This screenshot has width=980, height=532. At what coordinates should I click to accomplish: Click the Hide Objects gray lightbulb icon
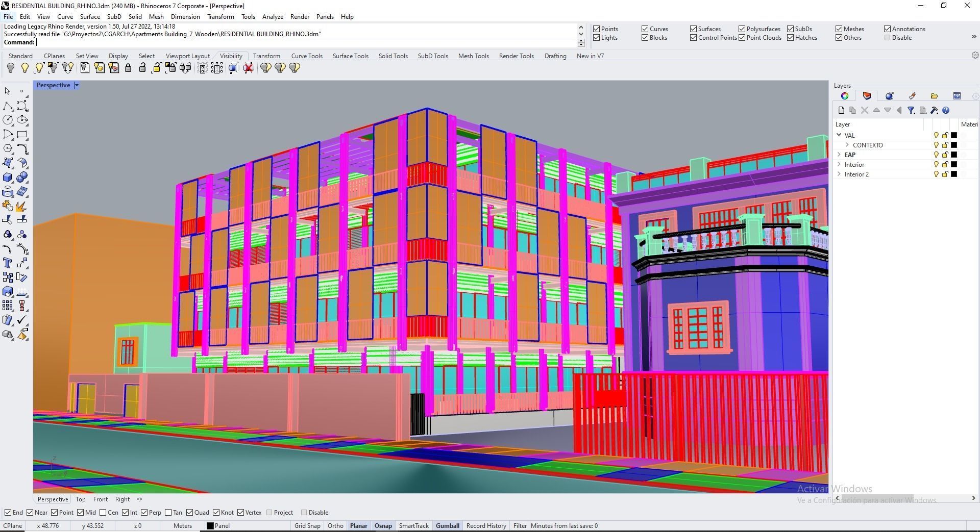point(10,68)
